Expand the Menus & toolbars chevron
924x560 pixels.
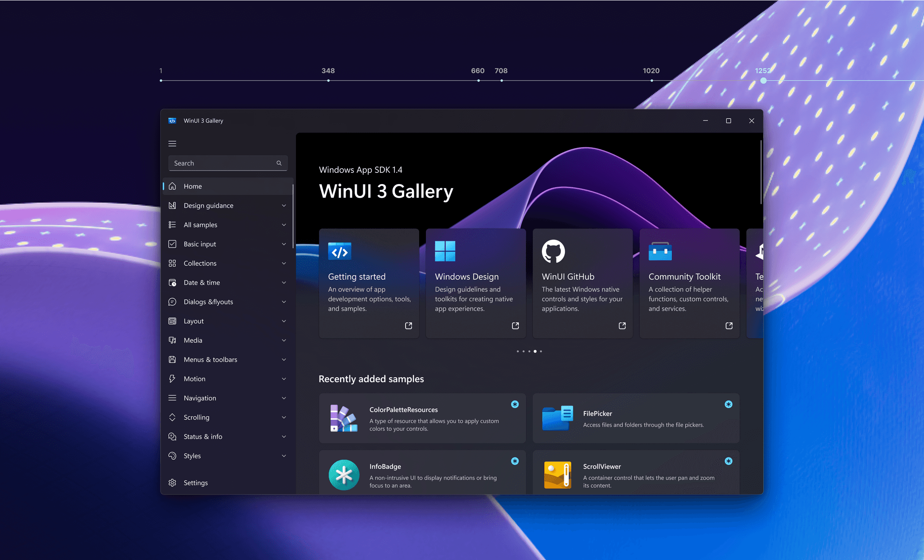(x=284, y=360)
